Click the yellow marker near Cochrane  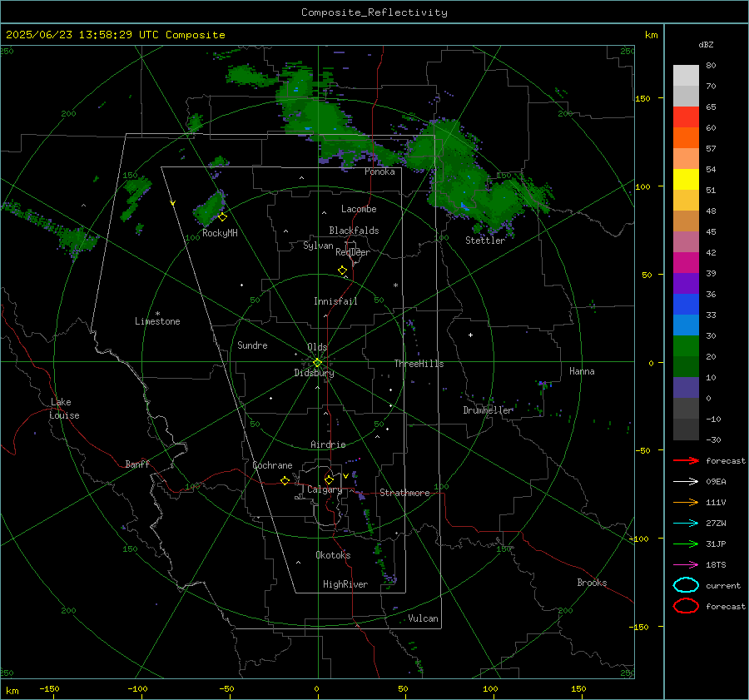pyautogui.click(x=285, y=480)
